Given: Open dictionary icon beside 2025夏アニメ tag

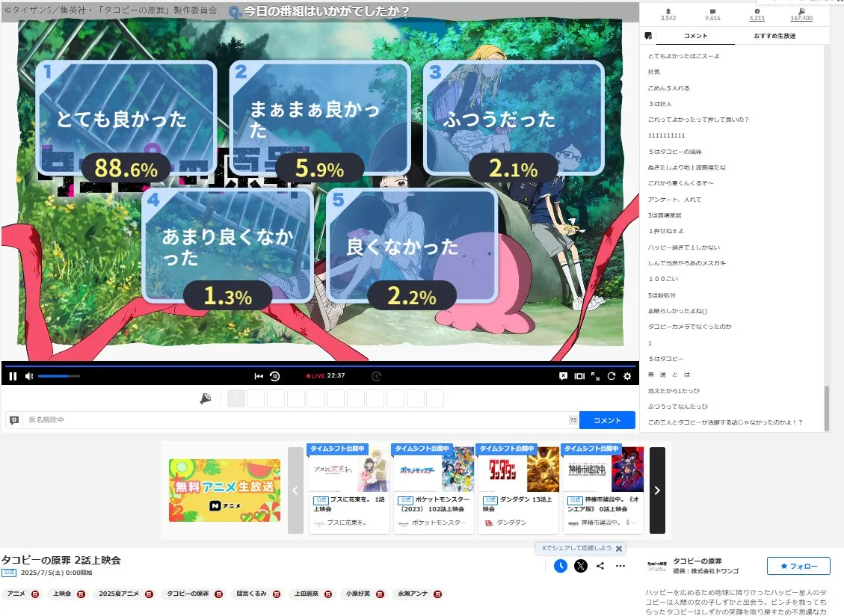Looking at the screenshot, I should [x=149, y=594].
